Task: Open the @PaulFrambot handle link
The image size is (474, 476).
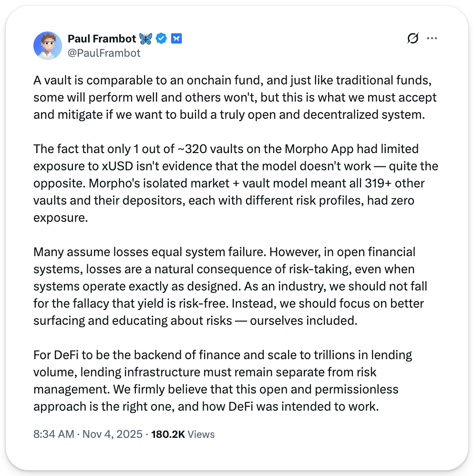Action: tap(104, 53)
